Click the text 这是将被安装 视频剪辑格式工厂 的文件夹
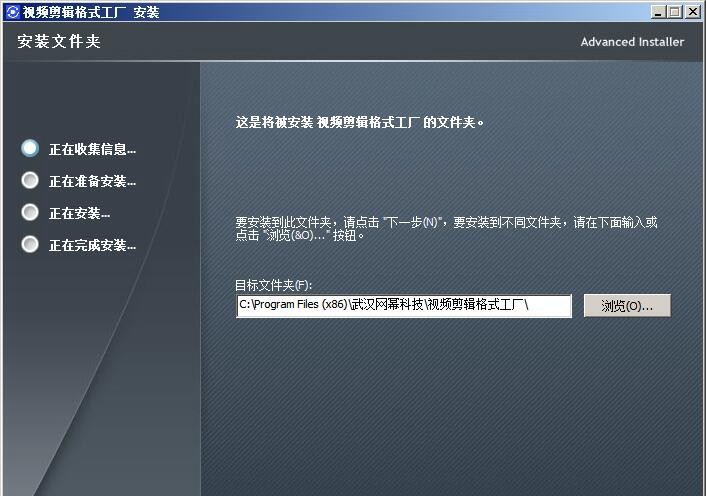The width and height of the screenshot is (706, 496). [359, 122]
